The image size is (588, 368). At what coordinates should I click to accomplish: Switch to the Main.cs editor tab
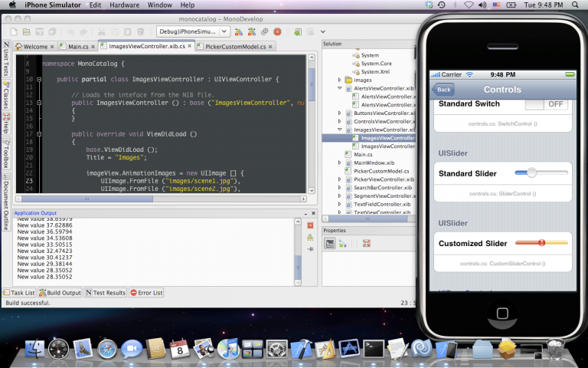coord(79,47)
